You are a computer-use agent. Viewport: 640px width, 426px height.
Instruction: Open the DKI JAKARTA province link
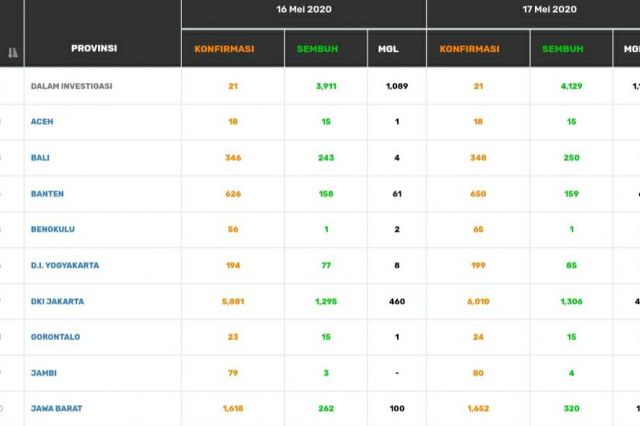58,301
